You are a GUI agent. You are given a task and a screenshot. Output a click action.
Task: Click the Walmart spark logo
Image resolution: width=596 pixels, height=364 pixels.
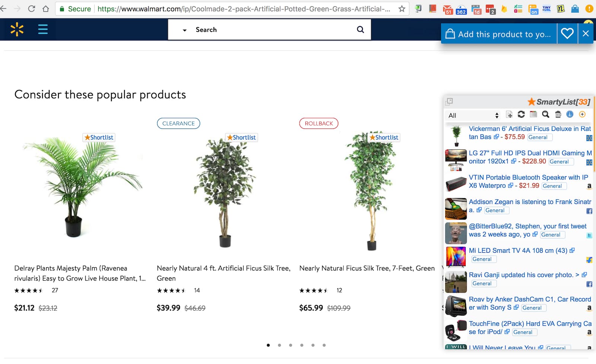pos(17,29)
